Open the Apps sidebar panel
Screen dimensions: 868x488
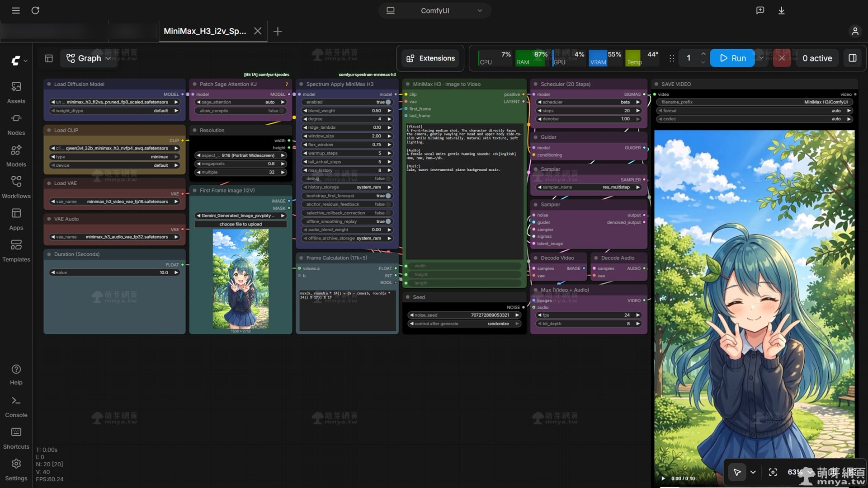[x=16, y=219]
